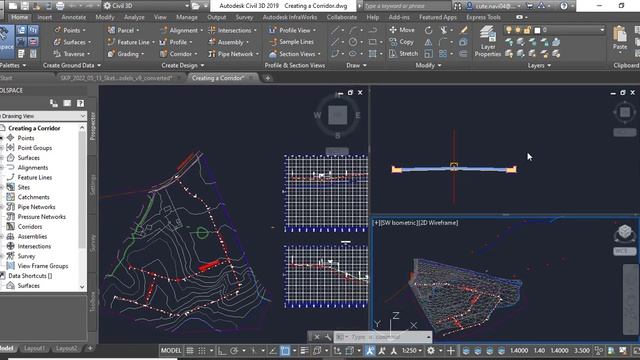The image size is (640, 360).
Task: Select Alignments in Prospector tree
Action: click(33, 167)
